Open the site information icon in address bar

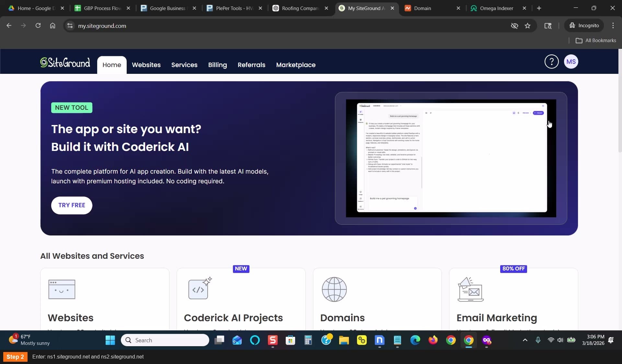click(70, 26)
